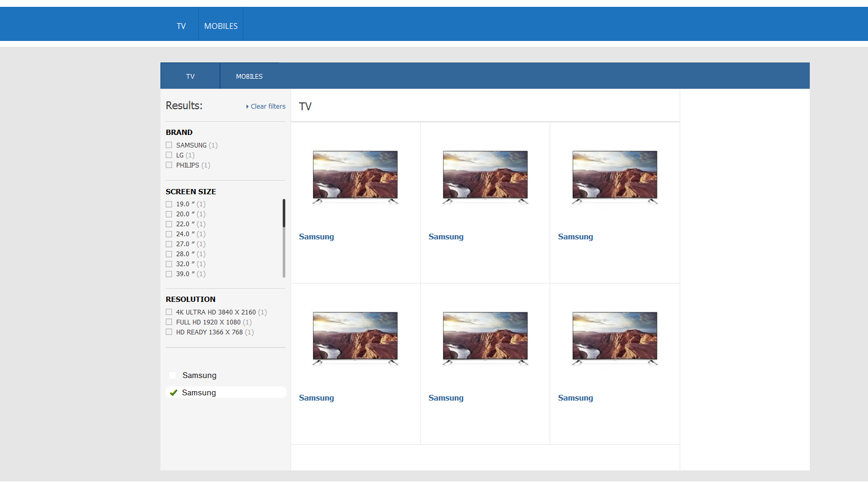Switch to the MOBILES tab in the inner navigation
Viewport: 868px width, 483px height.
(249, 76)
